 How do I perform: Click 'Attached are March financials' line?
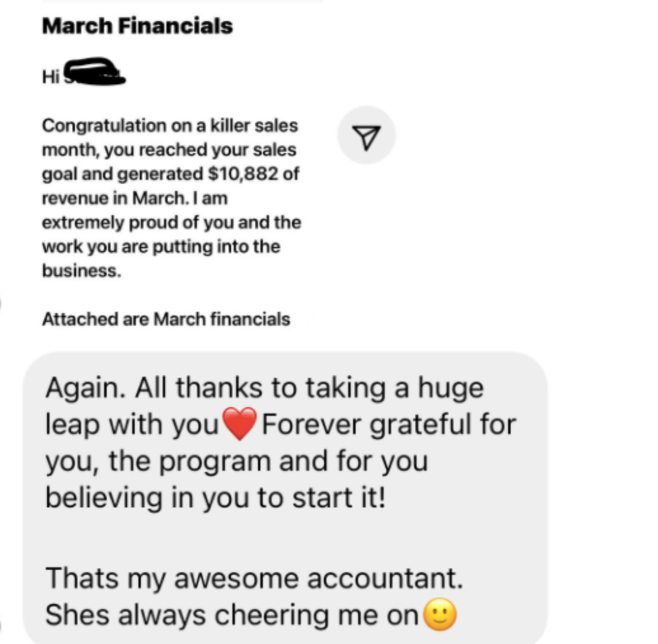(x=166, y=319)
